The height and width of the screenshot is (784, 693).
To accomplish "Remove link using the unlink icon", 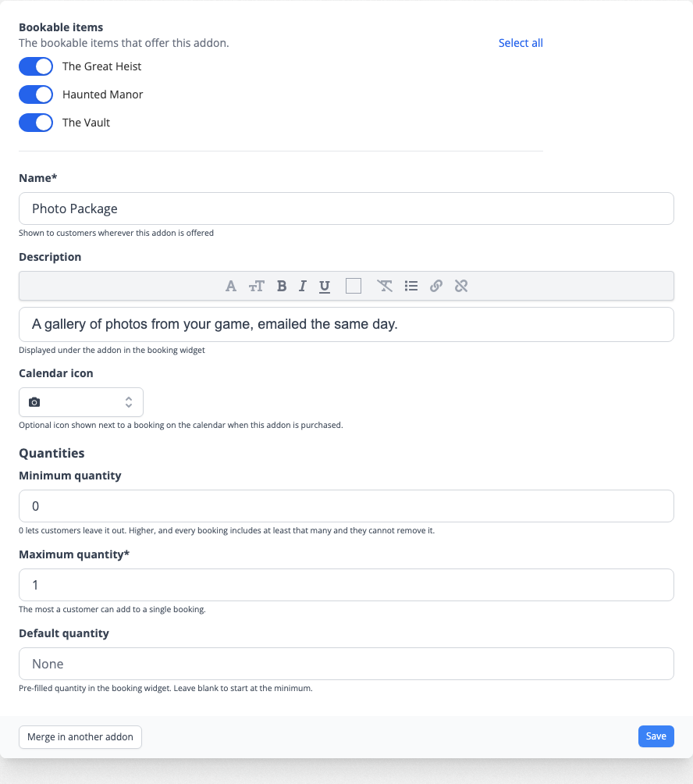I will click(x=461, y=286).
